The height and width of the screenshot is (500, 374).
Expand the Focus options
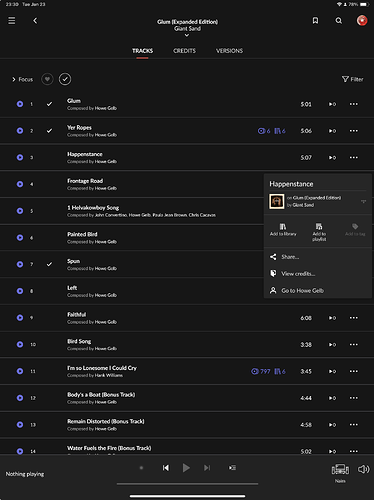pos(22,79)
